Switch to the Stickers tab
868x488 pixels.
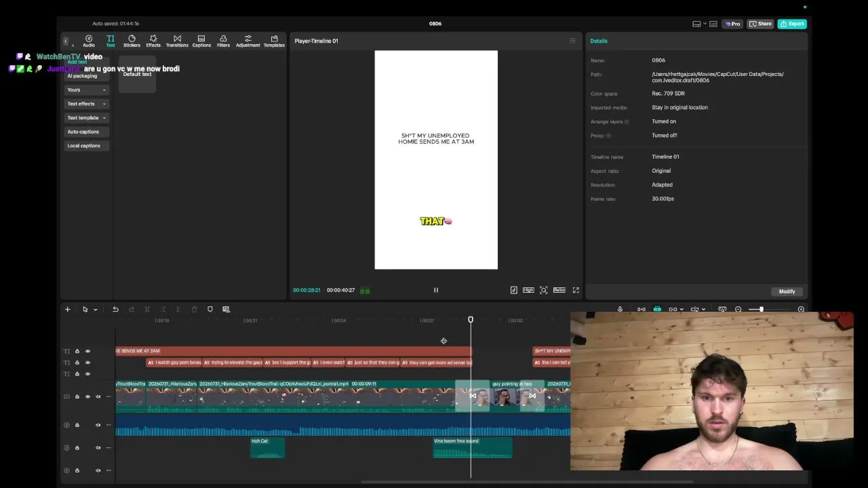[132, 41]
